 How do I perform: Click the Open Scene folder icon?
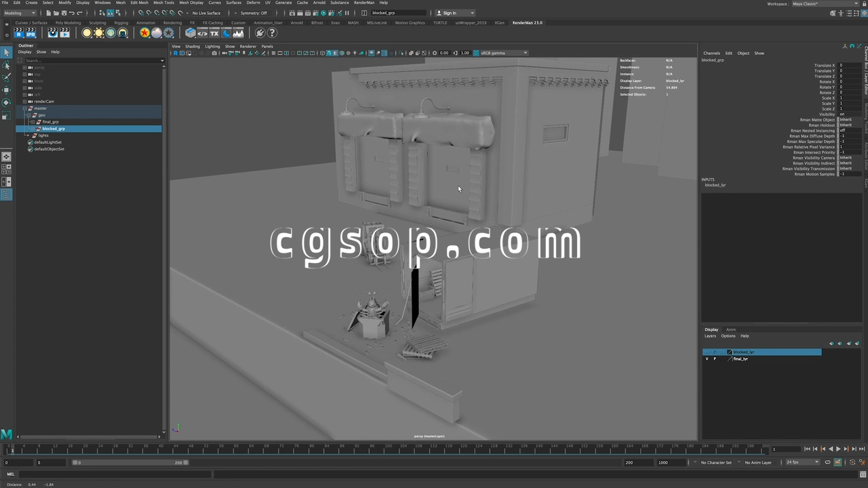[x=56, y=13]
